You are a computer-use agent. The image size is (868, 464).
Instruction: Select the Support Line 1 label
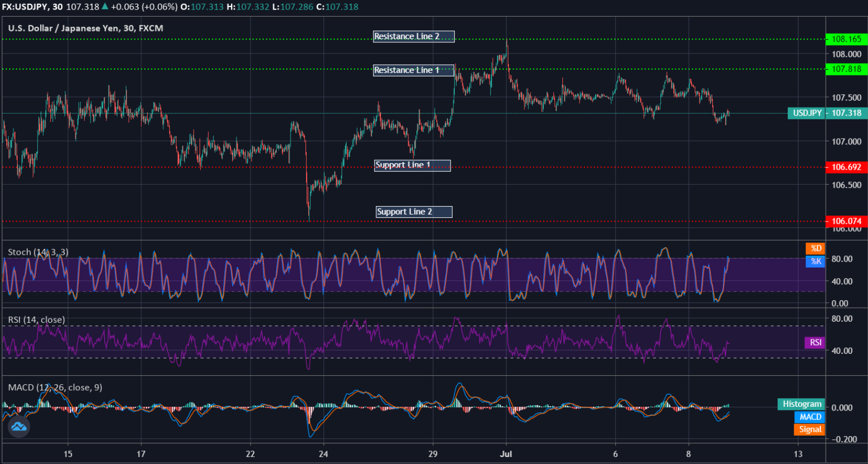pyautogui.click(x=412, y=165)
